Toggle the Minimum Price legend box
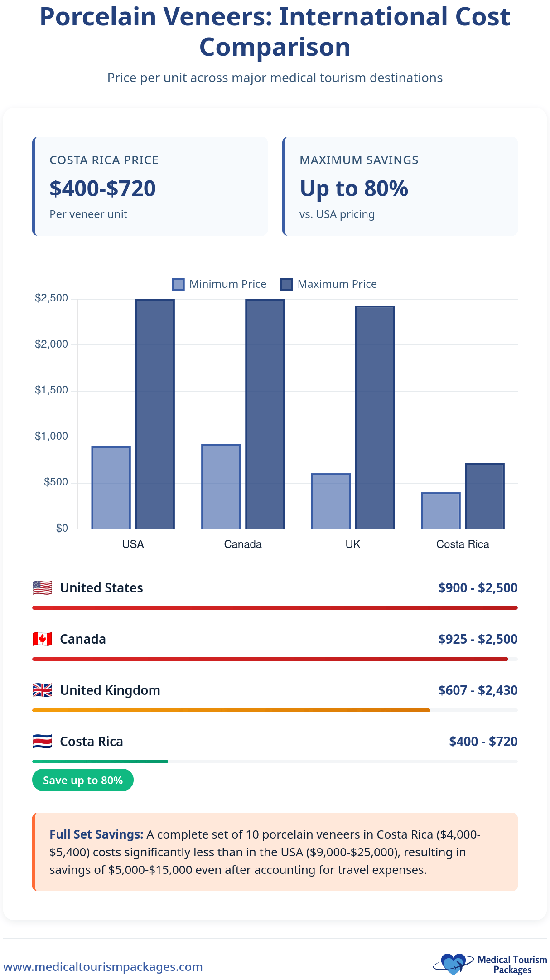 [179, 285]
